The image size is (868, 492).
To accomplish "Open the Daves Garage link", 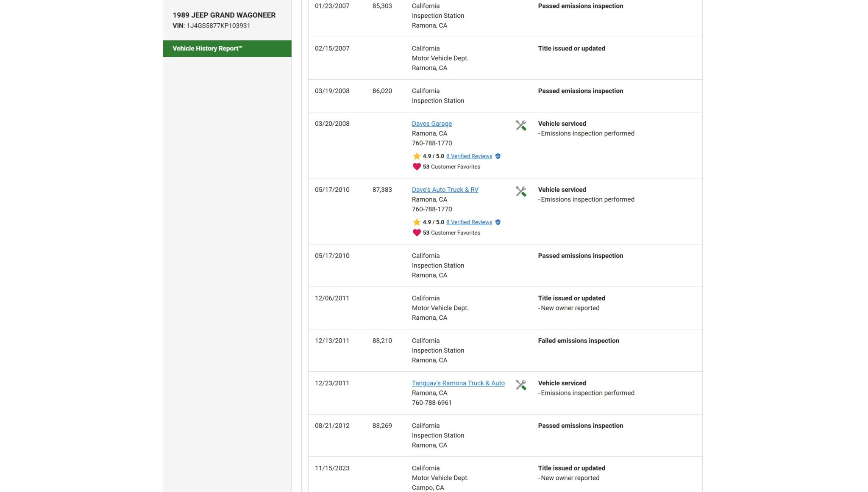I will pos(431,124).
